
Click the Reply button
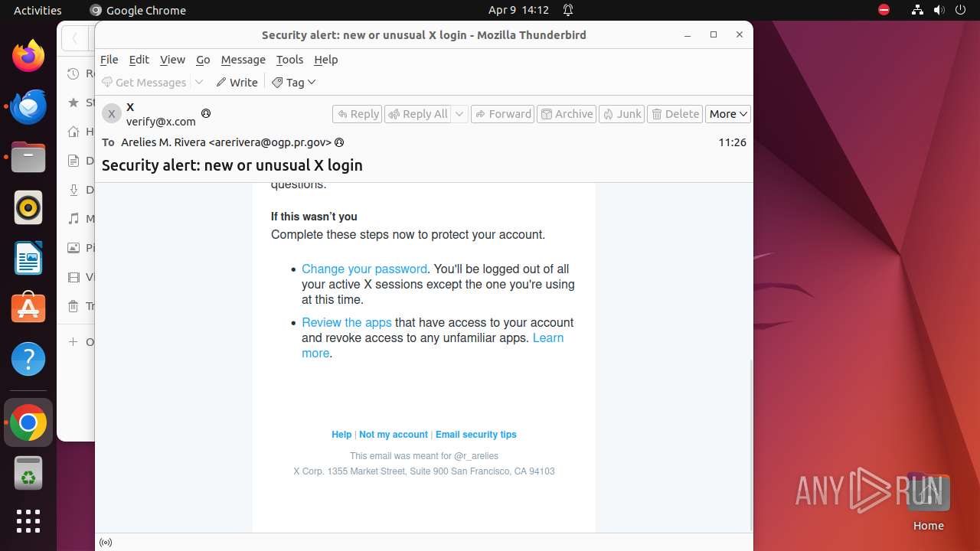pyautogui.click(x=358, y=114)
